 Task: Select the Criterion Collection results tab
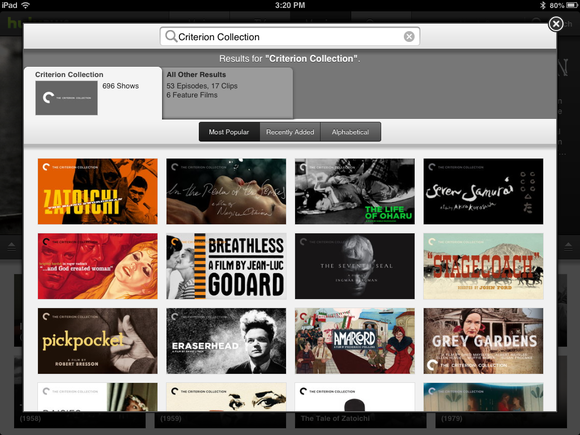[93, 93]
